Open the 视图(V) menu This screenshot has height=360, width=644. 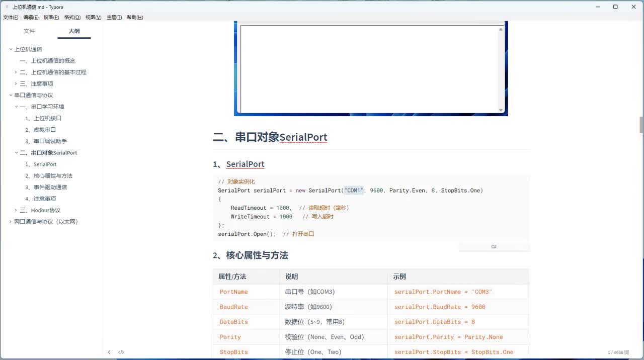94,17
